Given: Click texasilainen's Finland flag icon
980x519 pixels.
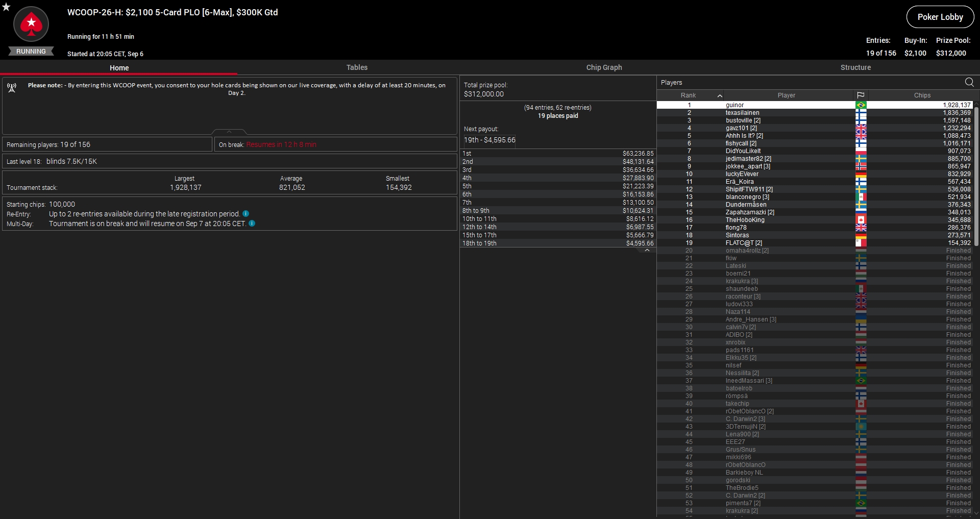Looking at the screenshot, I should click(x=861, y=113).
